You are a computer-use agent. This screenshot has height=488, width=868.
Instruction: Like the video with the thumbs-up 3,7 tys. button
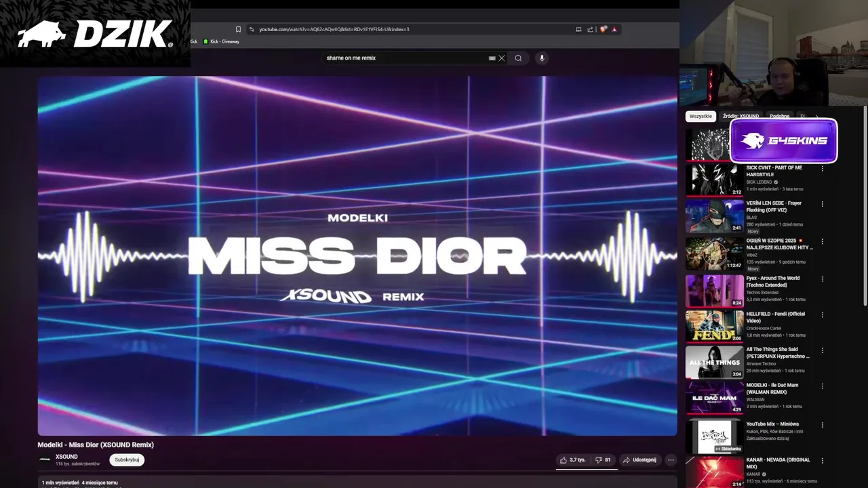pos(573,460)
